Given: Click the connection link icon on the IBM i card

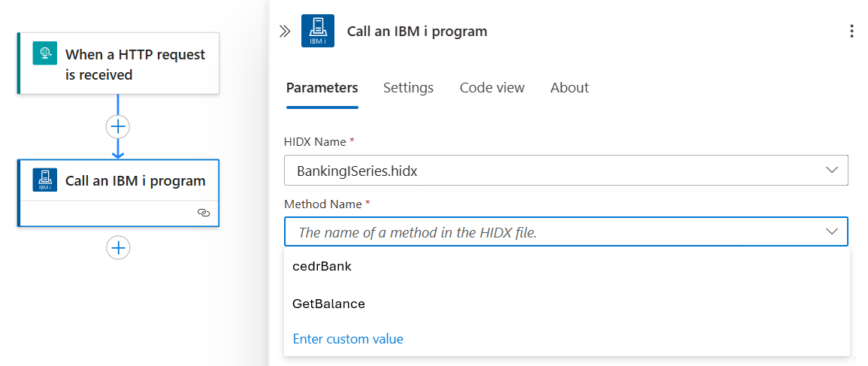Looking at the screenshot, I should tap(203, 213).
